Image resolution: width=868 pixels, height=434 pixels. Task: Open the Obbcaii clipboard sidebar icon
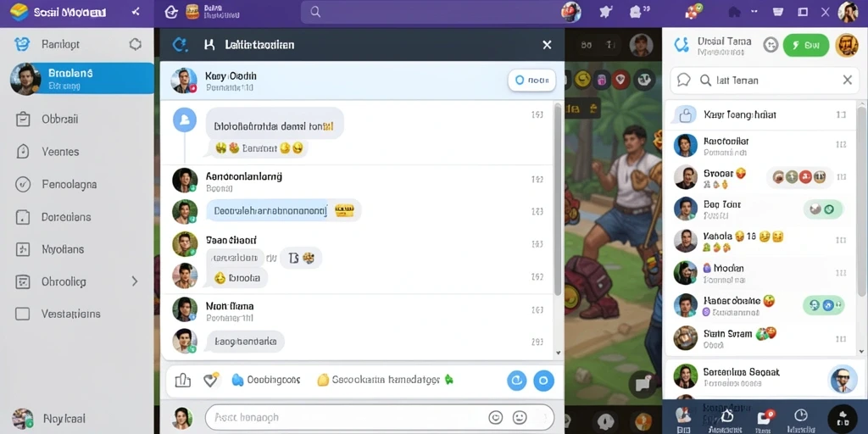click(23, 119)
